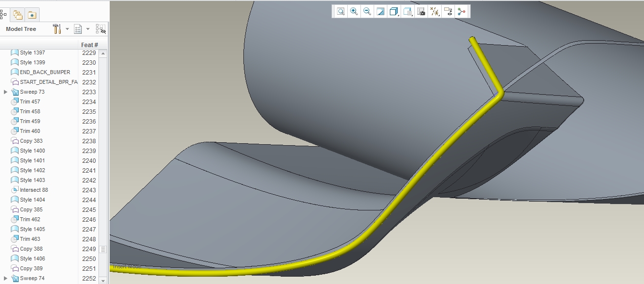Open the Datum Display Filters icon

point(434,12)
